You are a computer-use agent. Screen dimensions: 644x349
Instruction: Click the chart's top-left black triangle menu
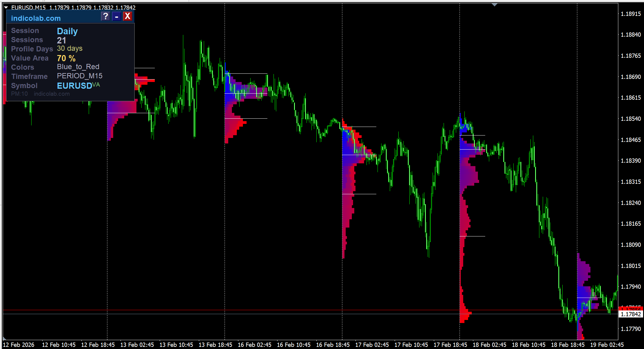tap(6, 7)
